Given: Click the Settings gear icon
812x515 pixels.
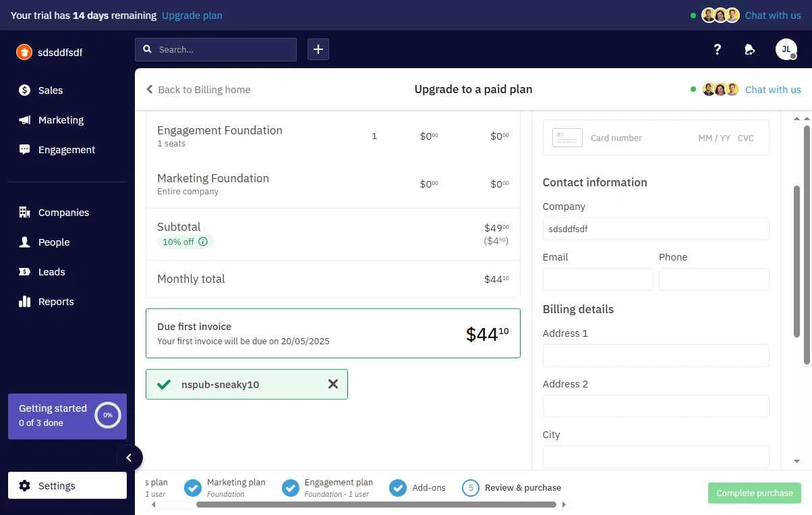Looking at the screenshot, I should pos(25,485).
